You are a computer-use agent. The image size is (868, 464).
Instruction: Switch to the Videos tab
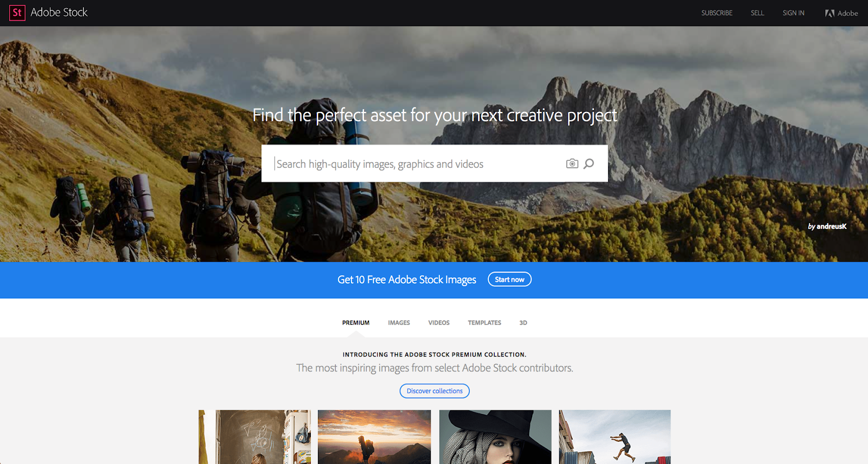pyautogui.click(x=439, y=323)
